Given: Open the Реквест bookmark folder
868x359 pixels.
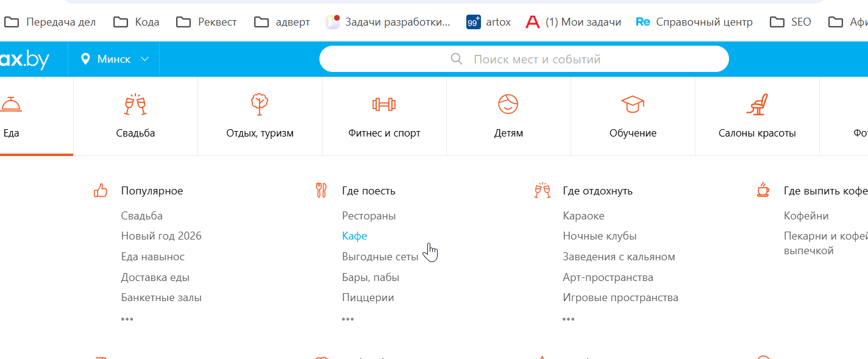Looking at the screenshot, I should [207, 22].
